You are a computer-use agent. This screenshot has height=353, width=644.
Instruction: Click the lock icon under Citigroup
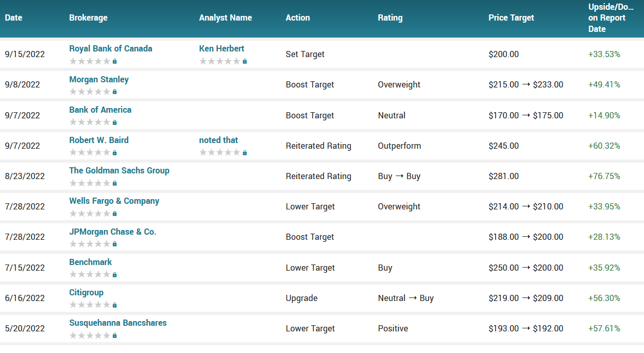tap(114, 305)
